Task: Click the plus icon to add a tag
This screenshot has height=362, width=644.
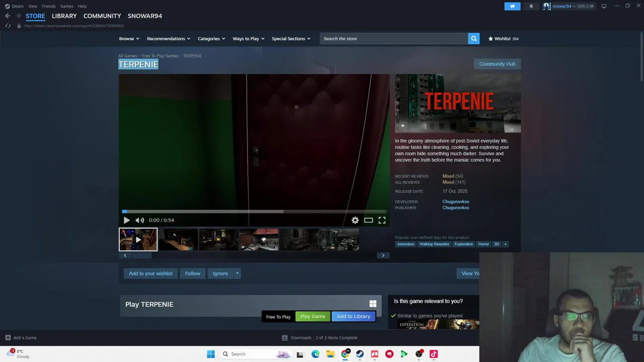Action: coord(505,244)
